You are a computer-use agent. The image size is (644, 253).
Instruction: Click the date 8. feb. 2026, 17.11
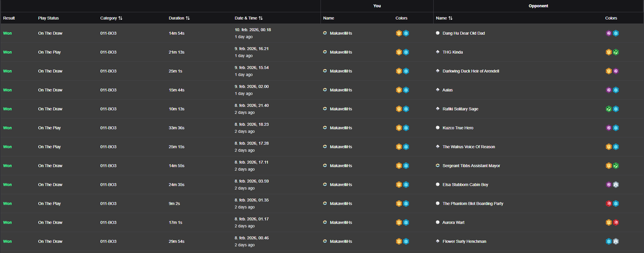coord(252,162)
